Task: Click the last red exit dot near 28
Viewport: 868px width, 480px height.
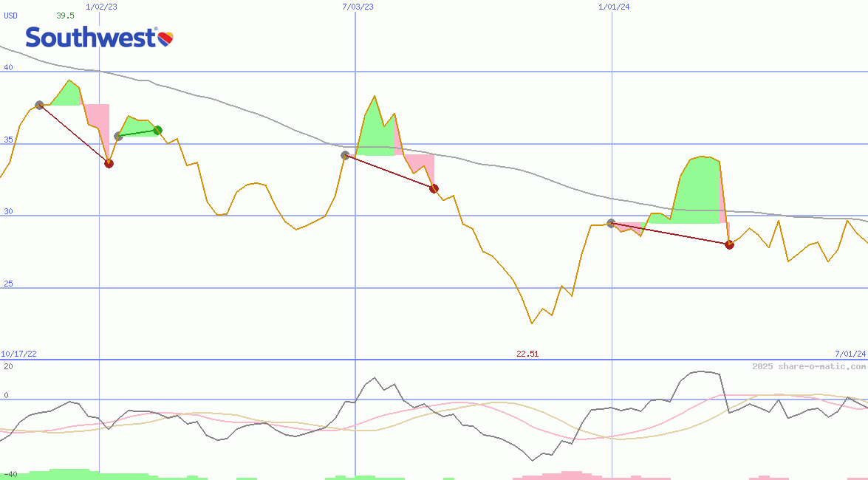Action: click(x=729, y=244)
